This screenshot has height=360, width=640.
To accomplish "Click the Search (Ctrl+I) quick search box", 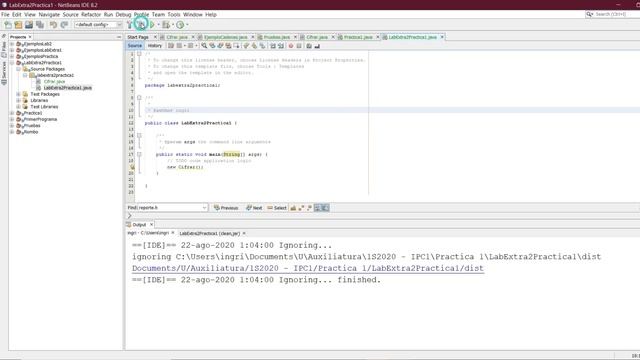I will [x=614, y=14].
